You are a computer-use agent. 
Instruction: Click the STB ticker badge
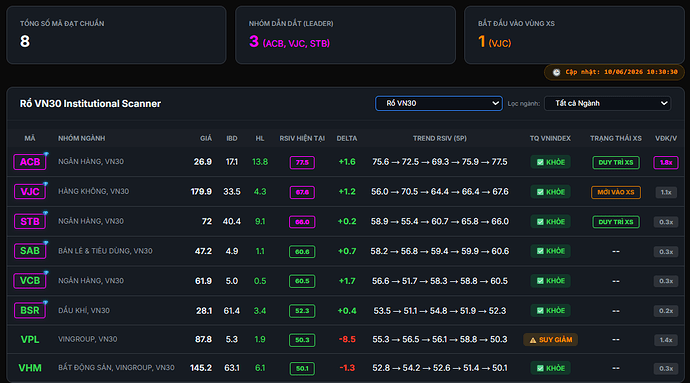pos(30,221)
